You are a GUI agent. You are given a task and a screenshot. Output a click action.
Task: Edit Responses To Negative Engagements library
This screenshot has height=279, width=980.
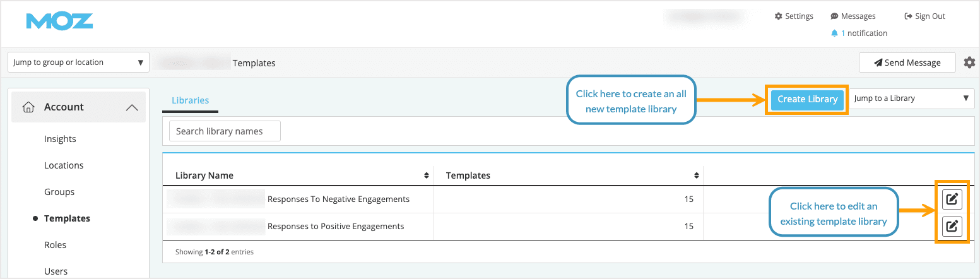point(952,199)
